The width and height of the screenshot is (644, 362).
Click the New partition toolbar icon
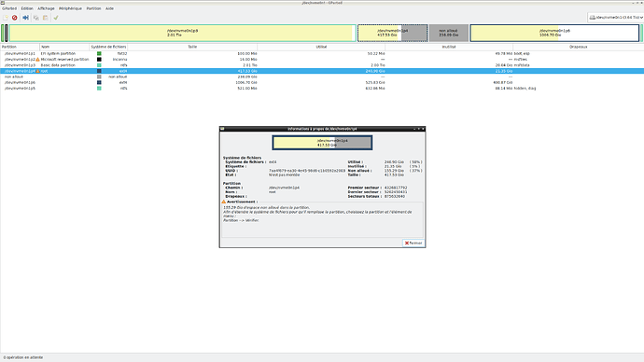6,18
